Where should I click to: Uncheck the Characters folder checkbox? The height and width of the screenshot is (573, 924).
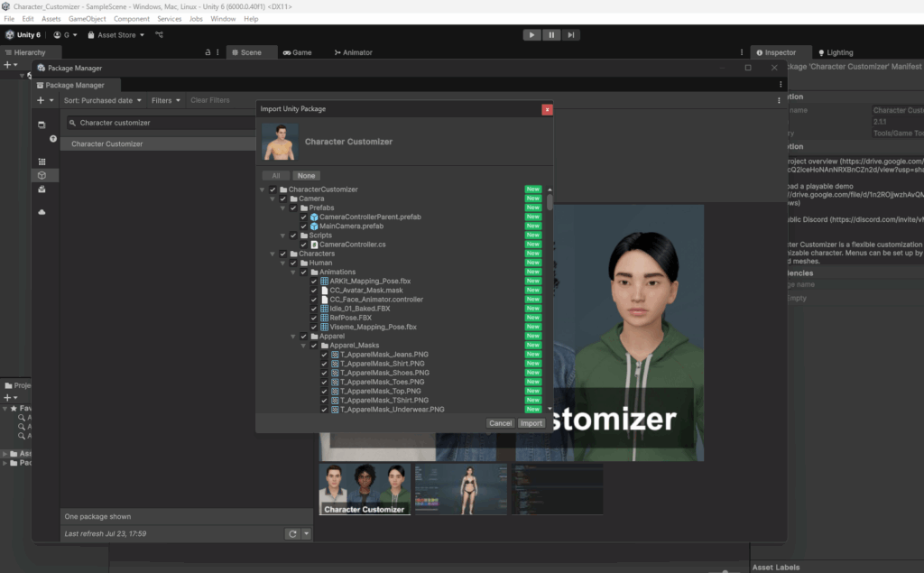click(282, 254)
